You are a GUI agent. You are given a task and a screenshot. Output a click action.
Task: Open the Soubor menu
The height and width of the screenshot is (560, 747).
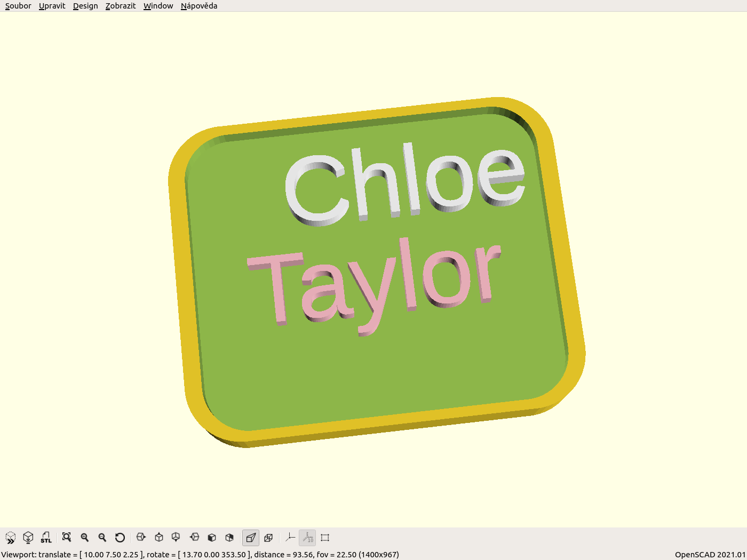pos(18,6)
